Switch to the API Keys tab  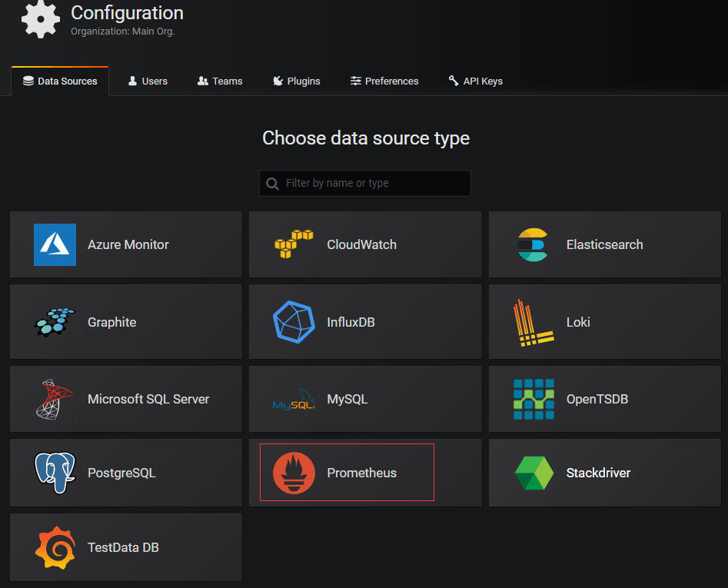click(475, 81)
